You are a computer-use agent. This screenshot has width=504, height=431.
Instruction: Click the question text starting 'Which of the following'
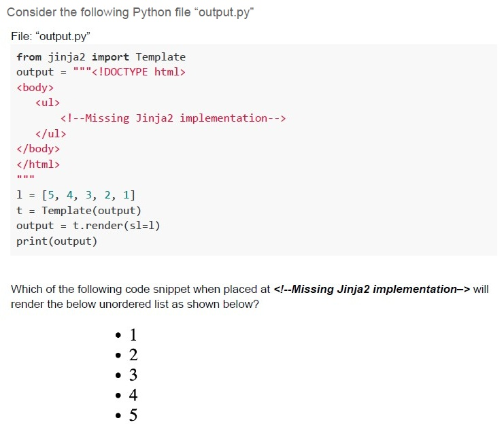pyautogui.click(x=250, y=296)
